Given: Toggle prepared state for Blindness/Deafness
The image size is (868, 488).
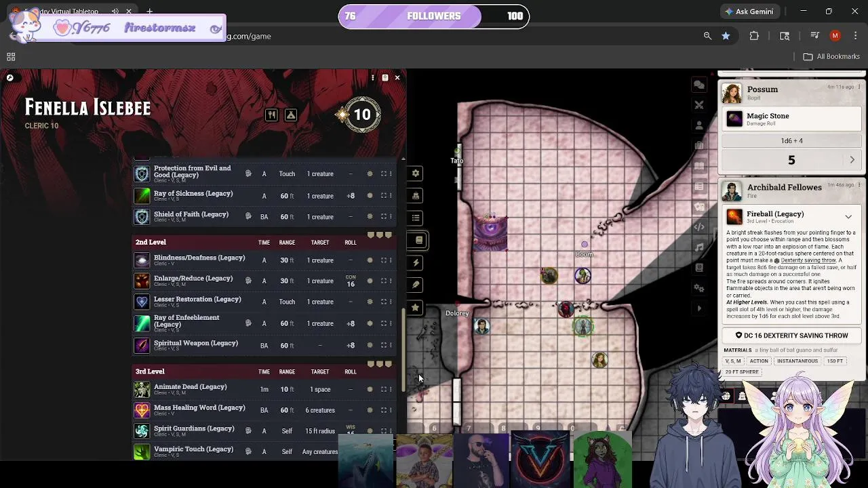Looking at the screenshot, I should [370, 260].
